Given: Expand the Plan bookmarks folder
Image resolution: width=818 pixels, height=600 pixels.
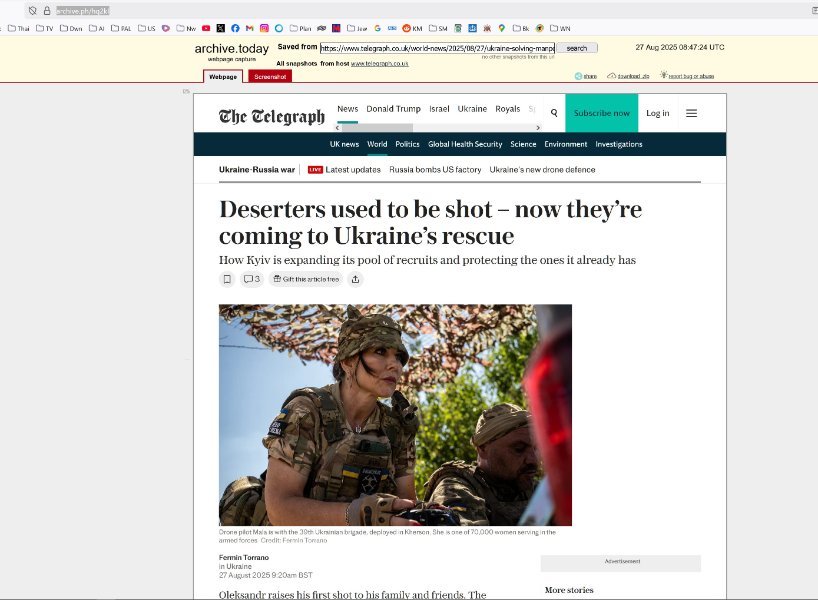Looking at the screenshot, I should 300,28.
